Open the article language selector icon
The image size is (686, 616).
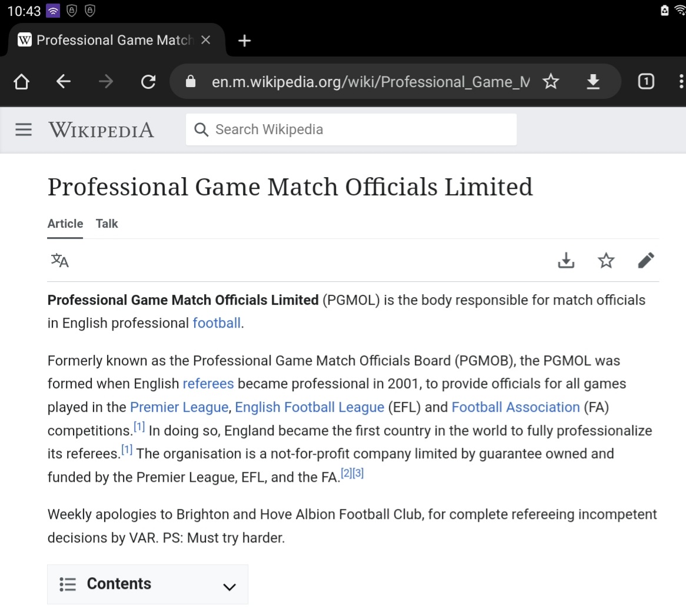[60, 260]
